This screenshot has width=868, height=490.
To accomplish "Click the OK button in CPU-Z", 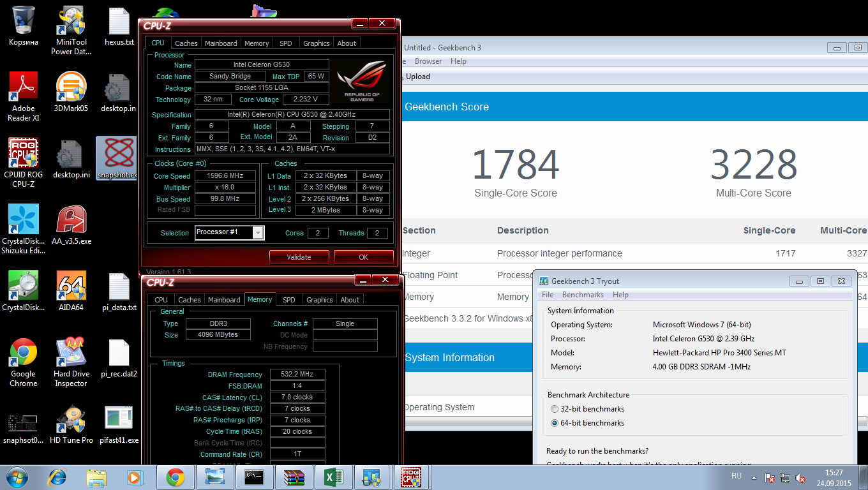I will [363, 257].
